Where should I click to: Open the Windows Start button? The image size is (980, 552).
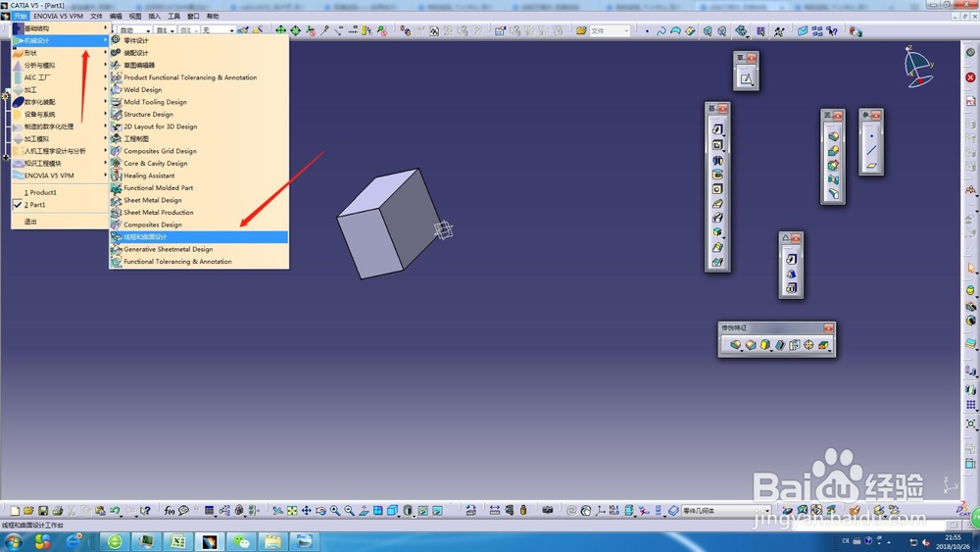13,541
